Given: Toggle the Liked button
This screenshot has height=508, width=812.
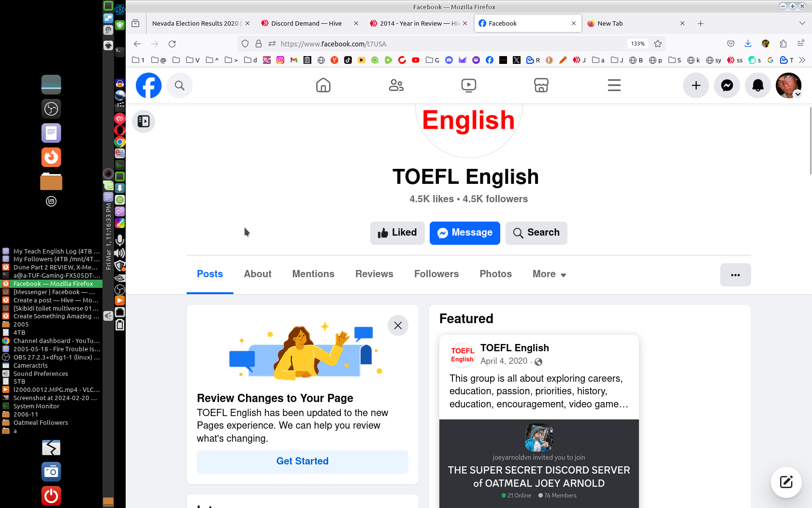Looking at the screenshot, I should coord(397,233).
